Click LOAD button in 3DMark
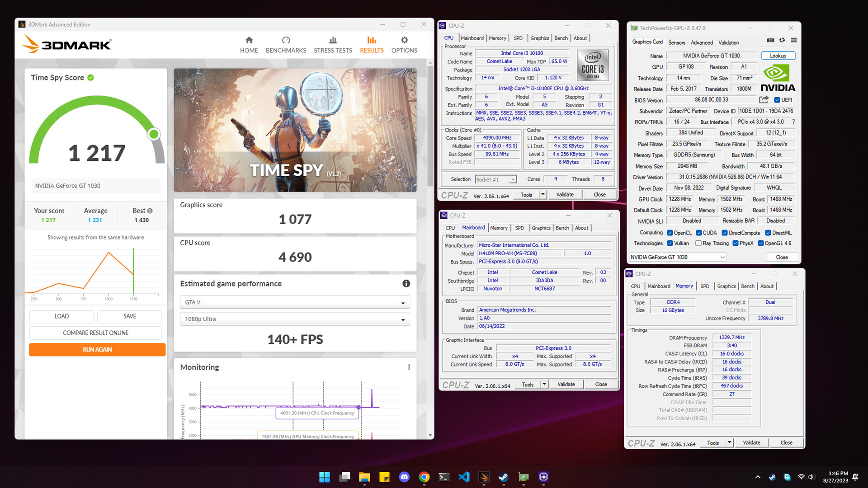Image resolution: width=868 pixels, height=488 pixels. (x=61, y=316)
